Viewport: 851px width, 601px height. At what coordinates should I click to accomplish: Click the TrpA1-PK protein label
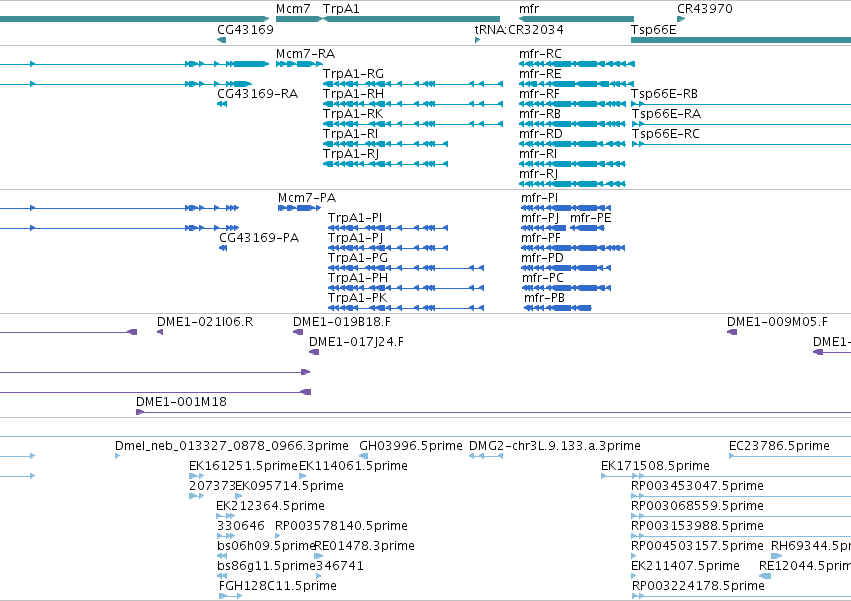357,298
